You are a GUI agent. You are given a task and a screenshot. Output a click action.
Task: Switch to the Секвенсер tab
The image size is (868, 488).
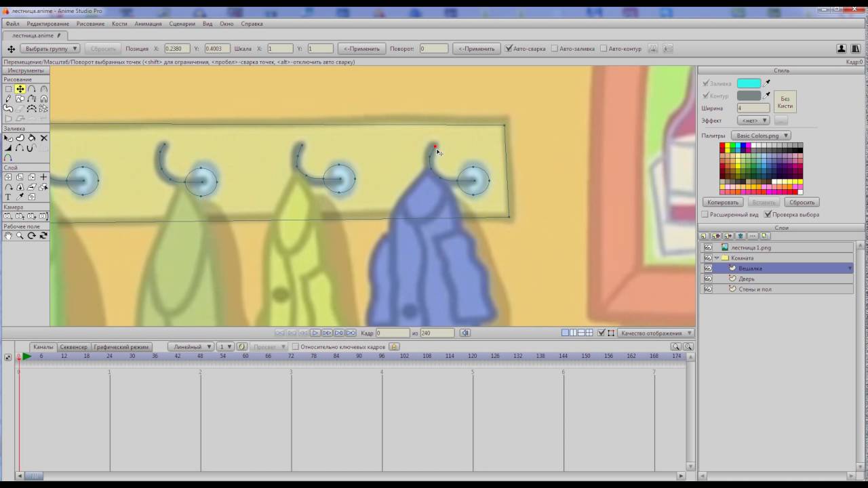pyautogui.click(x=73, y=346)
